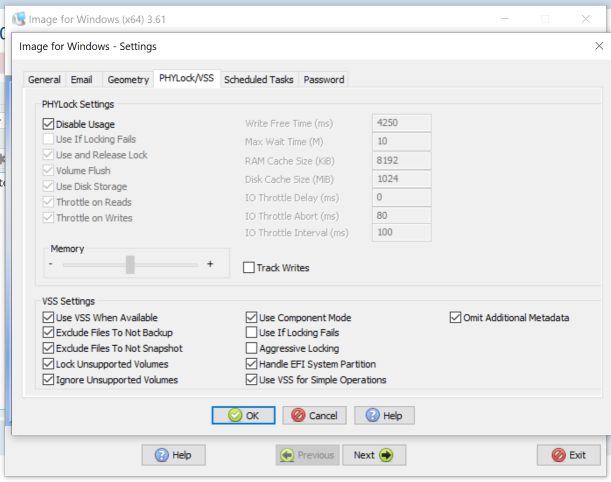Click the Write Free Time (ms) label
This screenshot has width=611, height=482.
point(289,124)
